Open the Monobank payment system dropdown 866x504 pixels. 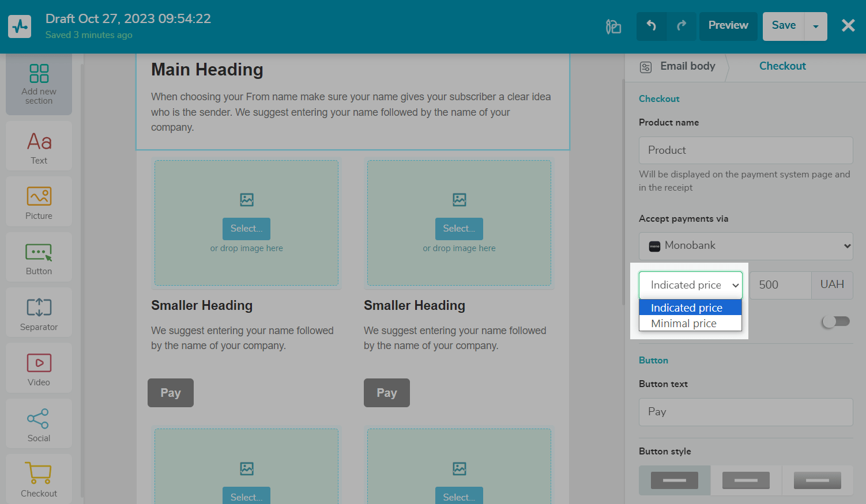pyautogui.click(x=745, y=246)
